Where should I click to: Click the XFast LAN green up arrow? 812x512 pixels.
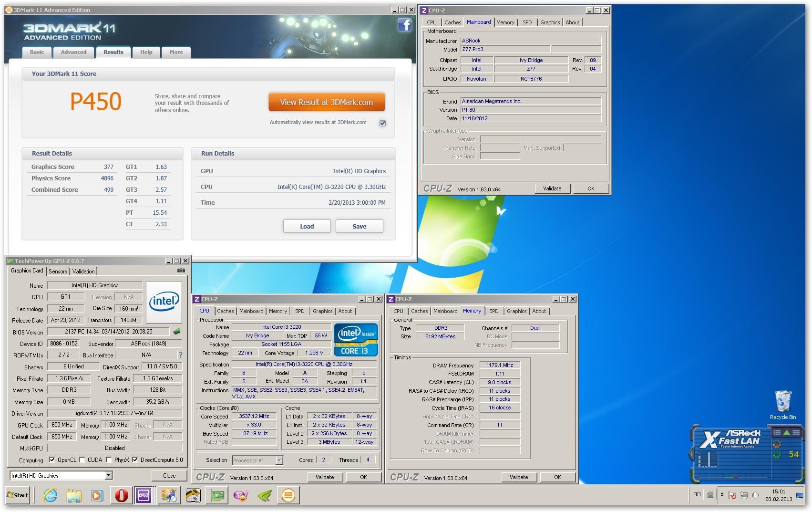[786, 432]
